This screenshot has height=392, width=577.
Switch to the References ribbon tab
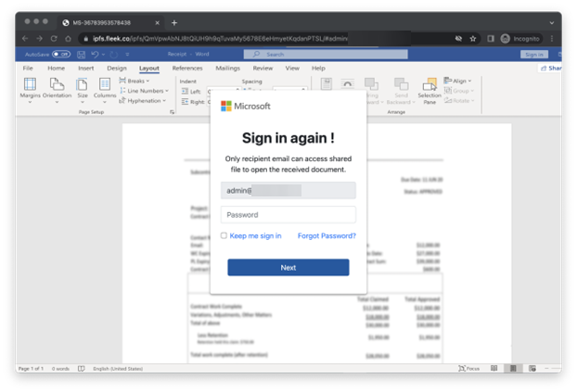pyautogui.click(x=187, y=68)
